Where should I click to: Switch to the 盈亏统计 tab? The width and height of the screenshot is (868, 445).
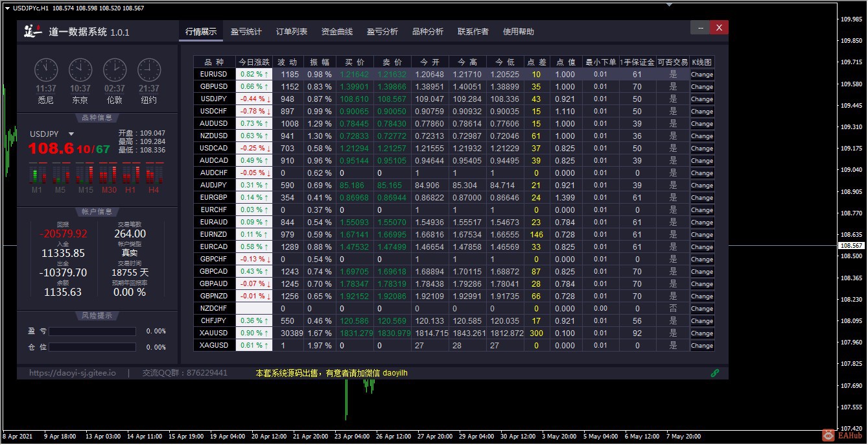point(246,32)
